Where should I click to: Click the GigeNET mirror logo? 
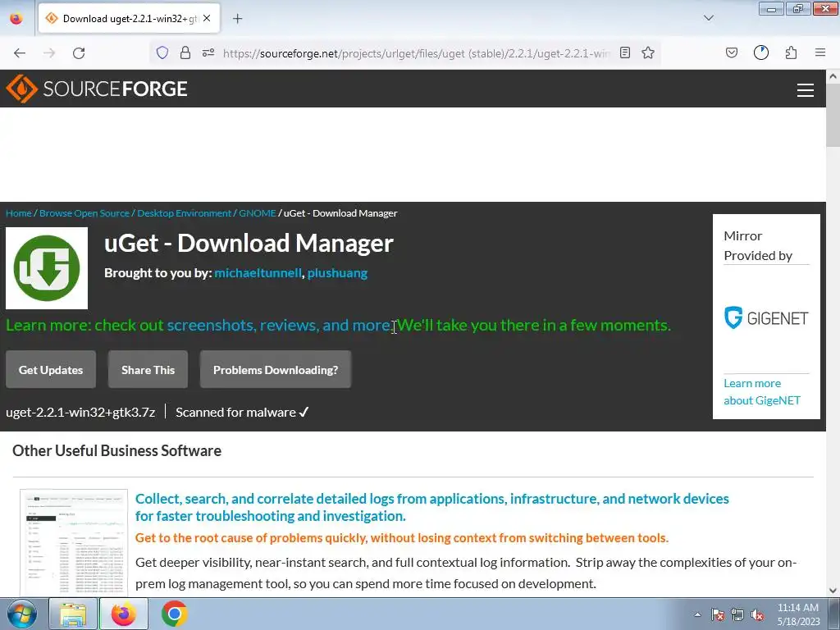(x=766, y=317)
